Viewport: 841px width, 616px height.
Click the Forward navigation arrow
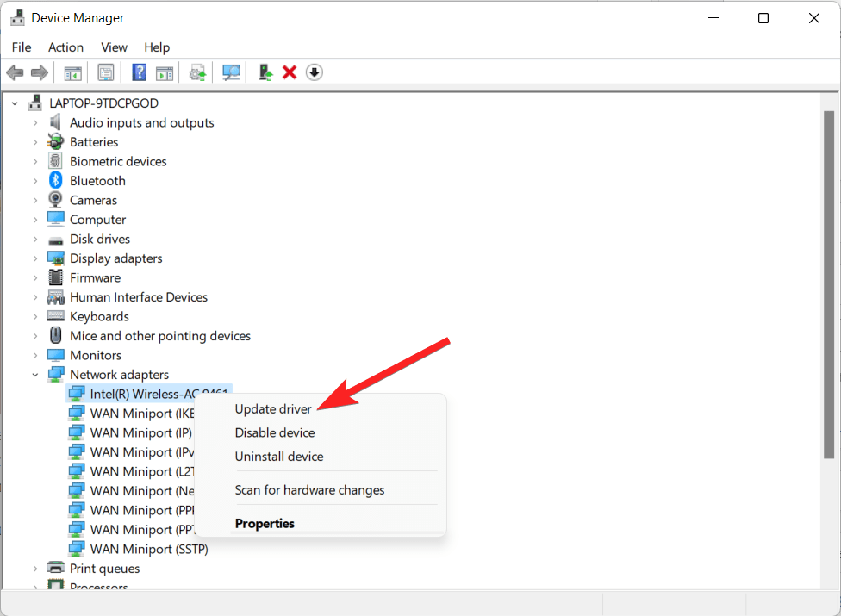pos(39,72)
